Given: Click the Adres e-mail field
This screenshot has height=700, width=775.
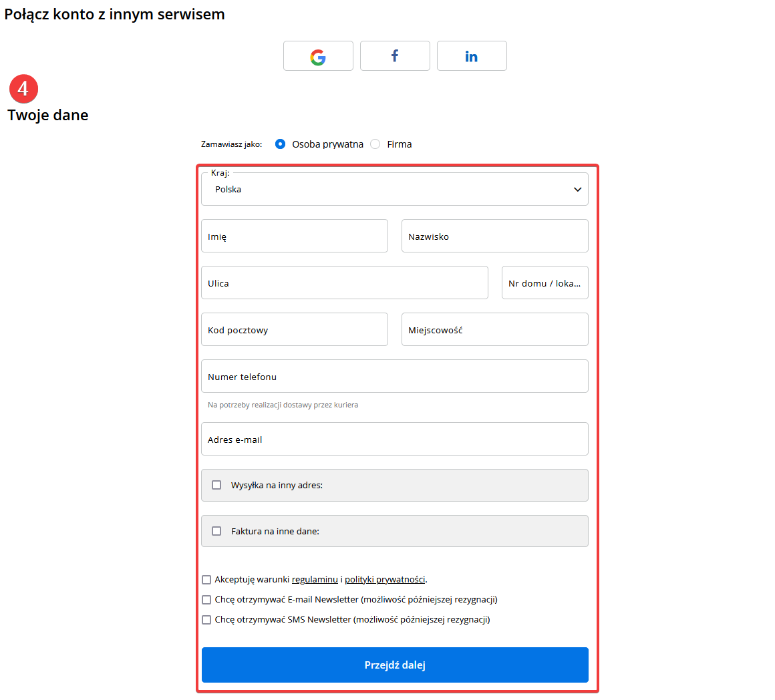Looking at the screenshot, I should tap(394, 440).
